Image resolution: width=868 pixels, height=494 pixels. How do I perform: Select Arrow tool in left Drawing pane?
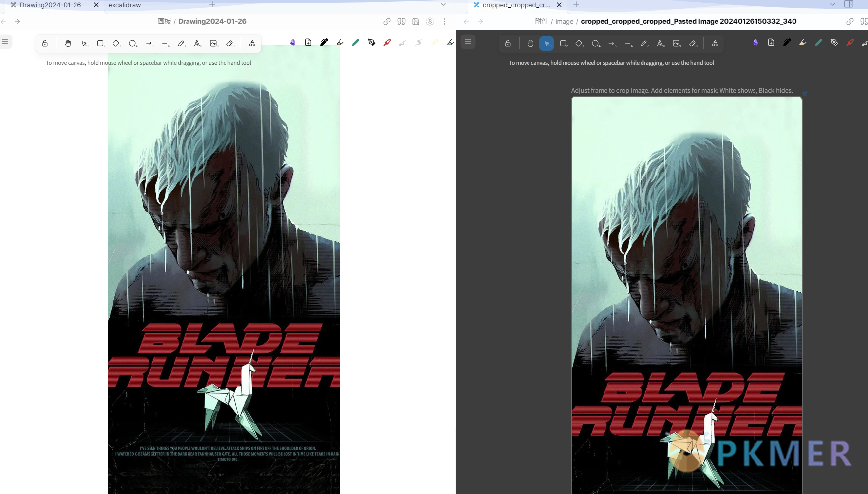(149, 43)
